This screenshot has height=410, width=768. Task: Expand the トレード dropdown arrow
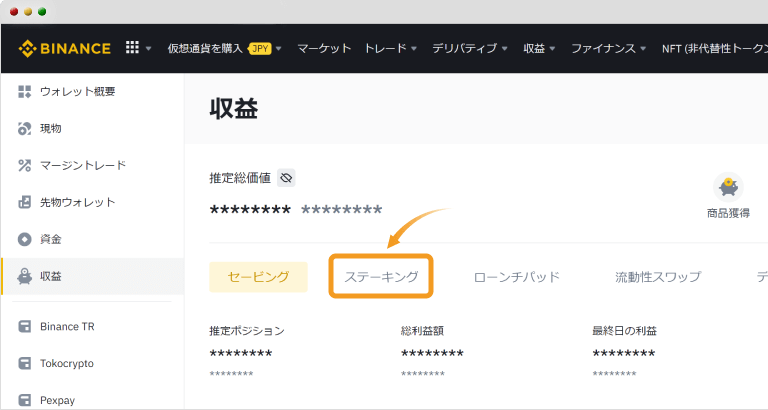(414, 48)
